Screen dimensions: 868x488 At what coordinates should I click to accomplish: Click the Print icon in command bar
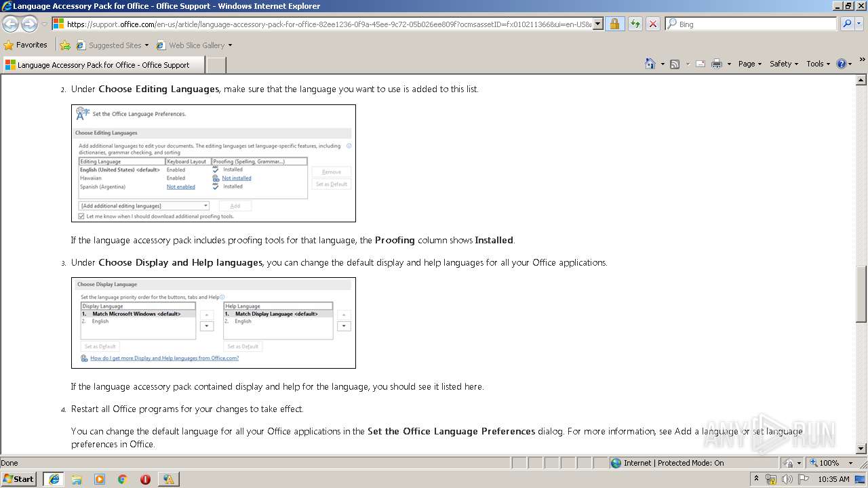pyautogui.click(x=717, y=64)
